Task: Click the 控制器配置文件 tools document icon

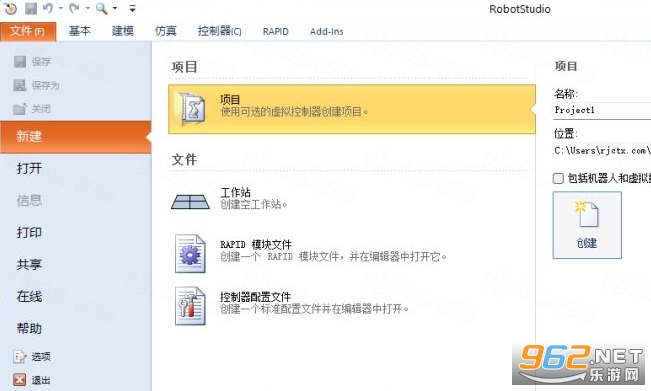Action: [190, 306]
